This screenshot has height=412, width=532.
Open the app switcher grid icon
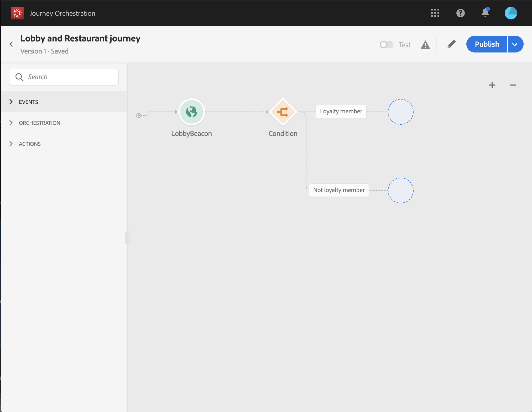point(435,13)
